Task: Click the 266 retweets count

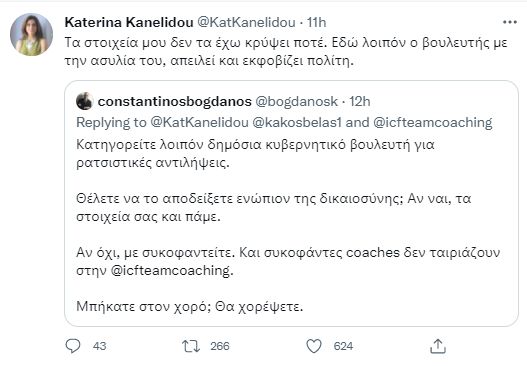Action: [220, 346]
